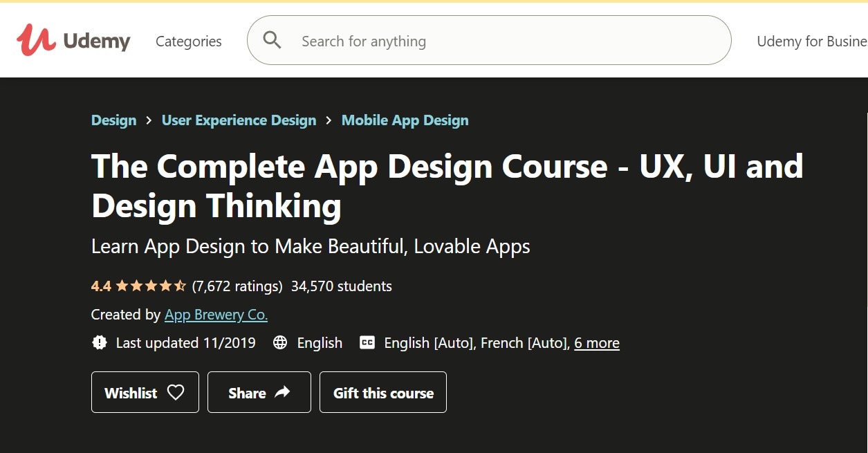Screen dimensions: 868x453
Task: Click the 7,672 ratings text
Action: pyautogui.click(x=237, y=286)
